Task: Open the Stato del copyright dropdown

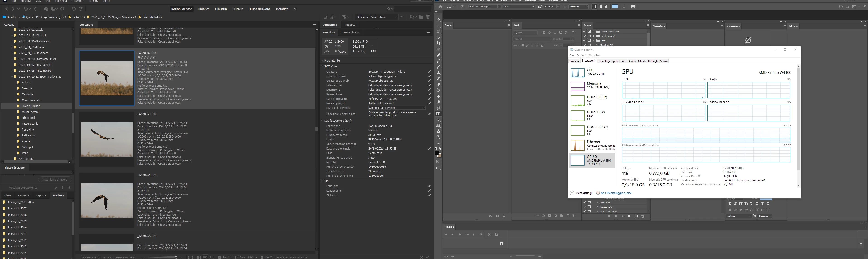Action: coord(396,108)
